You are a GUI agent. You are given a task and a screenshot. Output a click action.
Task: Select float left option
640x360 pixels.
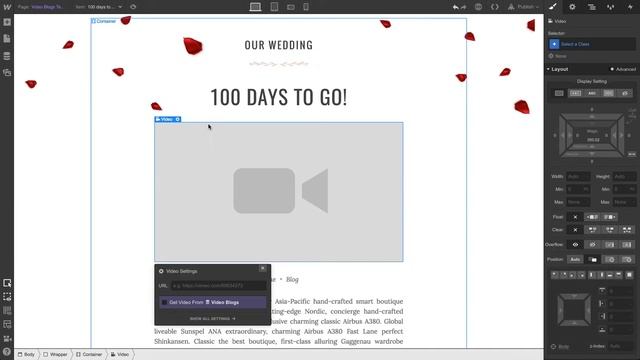click(x=592, y=217)
